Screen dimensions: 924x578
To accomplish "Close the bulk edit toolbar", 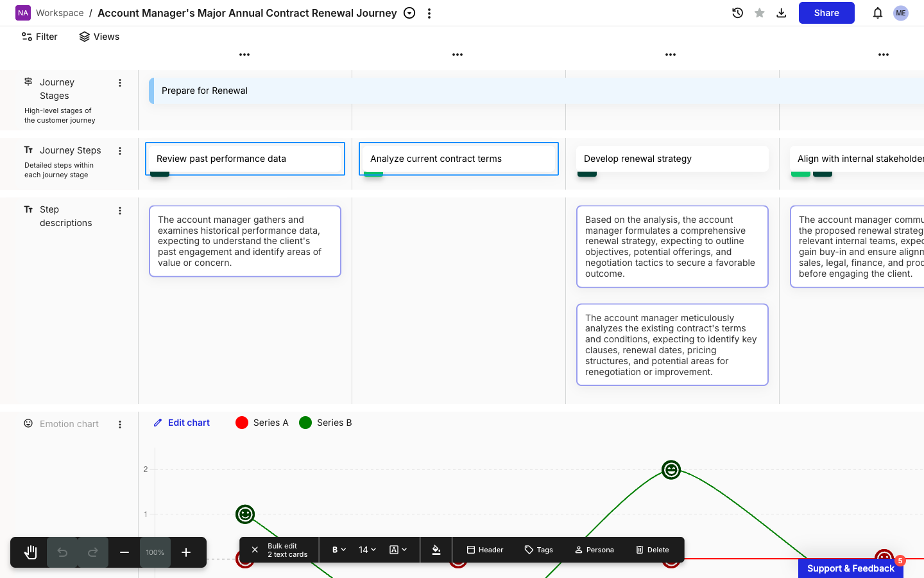I will tap(255, 550).
